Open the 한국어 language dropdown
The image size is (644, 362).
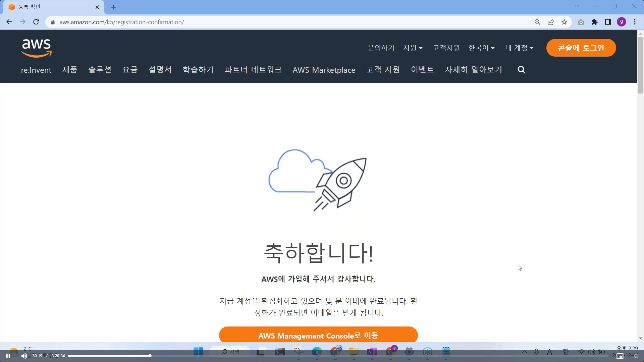pyautogui.click(x=482, y=48)
